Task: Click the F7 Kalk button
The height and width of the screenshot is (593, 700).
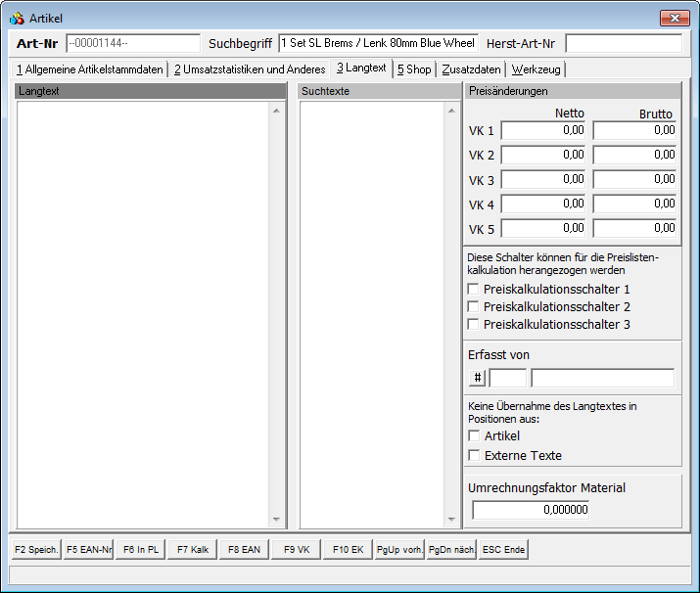Action: point(192,550)
